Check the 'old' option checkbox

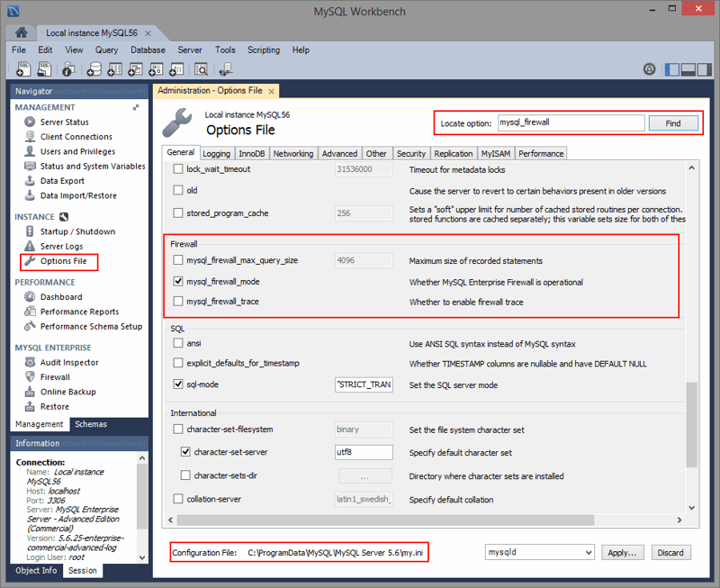(x=178, y=190)
